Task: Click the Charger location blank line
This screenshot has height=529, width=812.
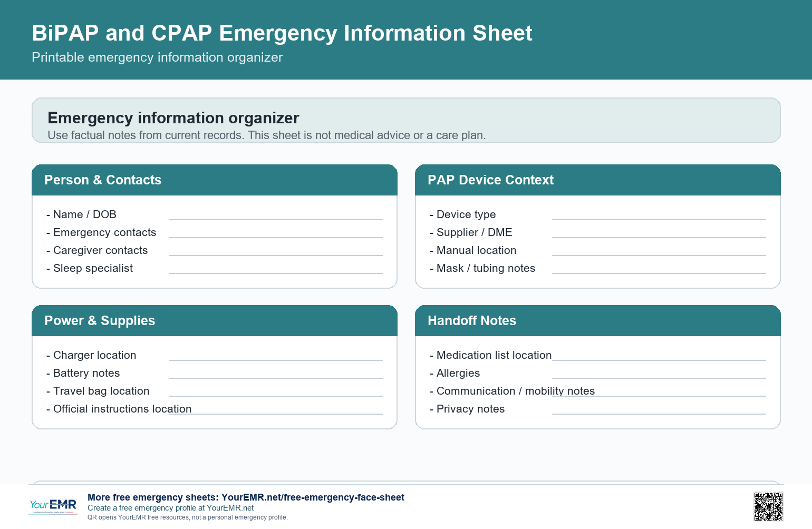Action: tap(276, 360)
